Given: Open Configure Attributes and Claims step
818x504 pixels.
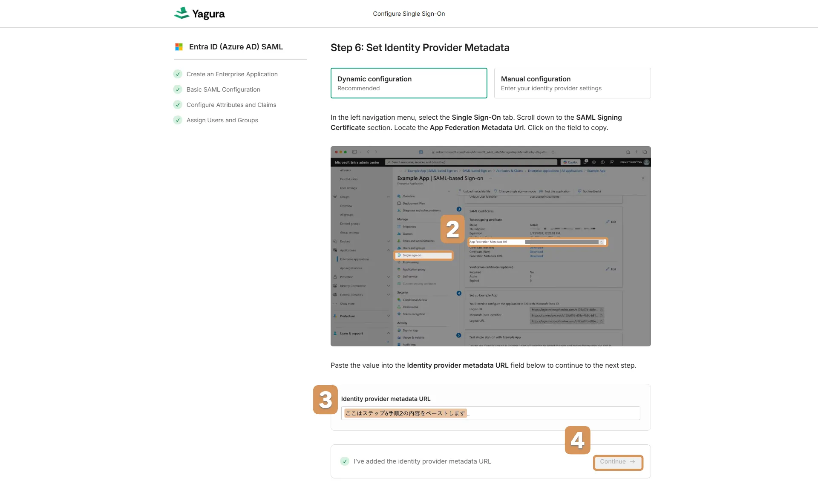Looking at the screenshot, I should (231, 105).
